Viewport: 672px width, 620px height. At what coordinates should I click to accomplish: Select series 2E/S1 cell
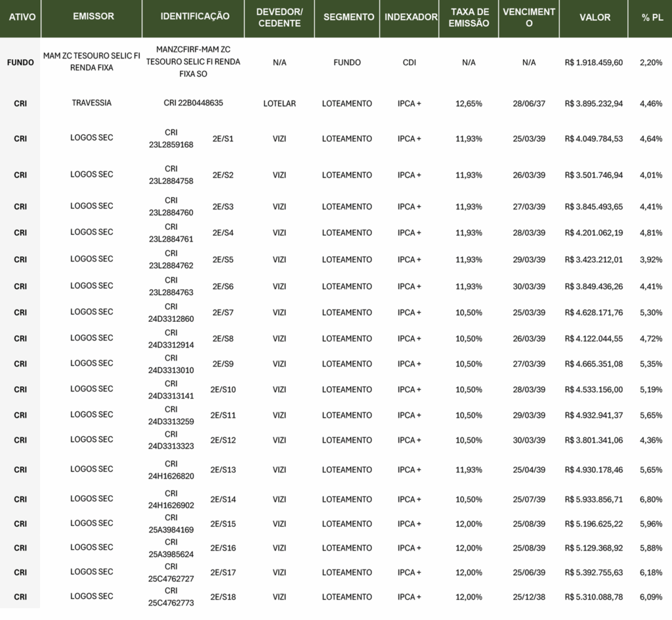coord(223,139)
